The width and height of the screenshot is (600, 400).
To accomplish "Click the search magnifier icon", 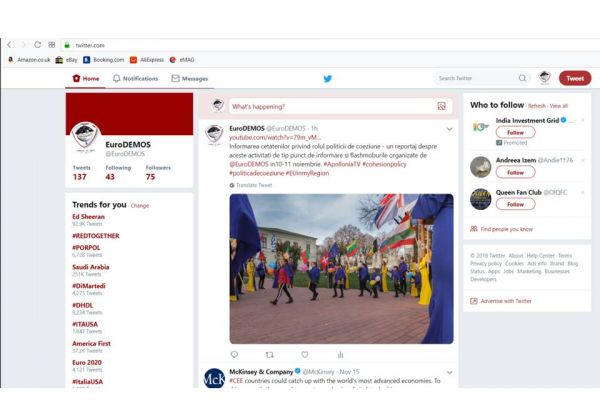I will coord(522,78).
